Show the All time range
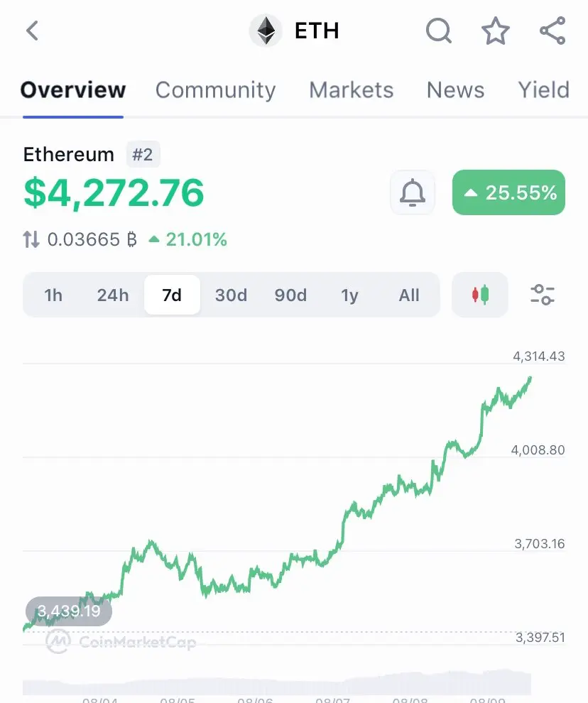Image resolution: width=588 pixels, height=703 pixels. point(409,295)
